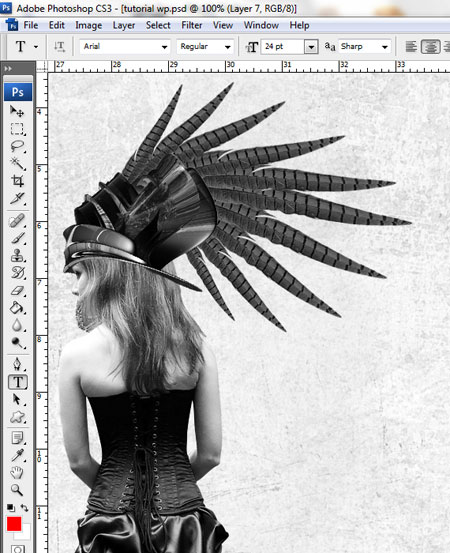The width and height of the screenshot is (450, 553).
Task: Click the 24 pt font size field
Action: [282, 47]
